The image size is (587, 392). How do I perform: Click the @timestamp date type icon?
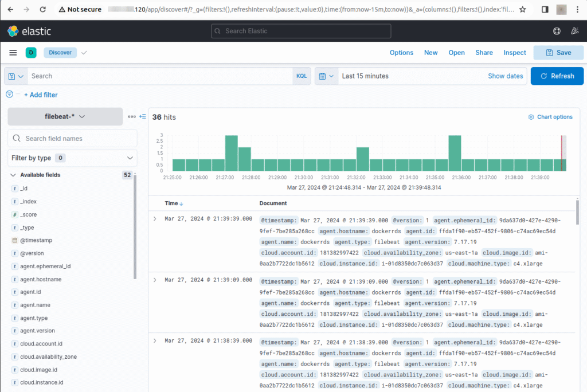point(14,240)
